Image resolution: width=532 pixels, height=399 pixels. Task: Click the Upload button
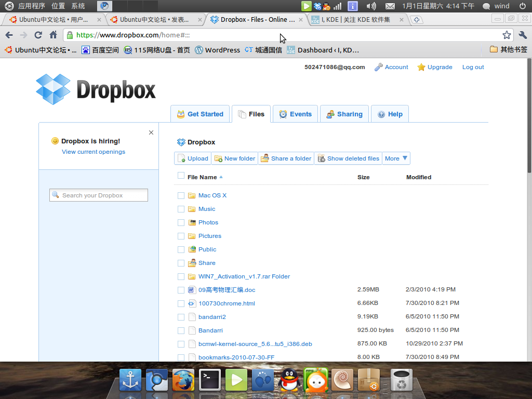193,158
